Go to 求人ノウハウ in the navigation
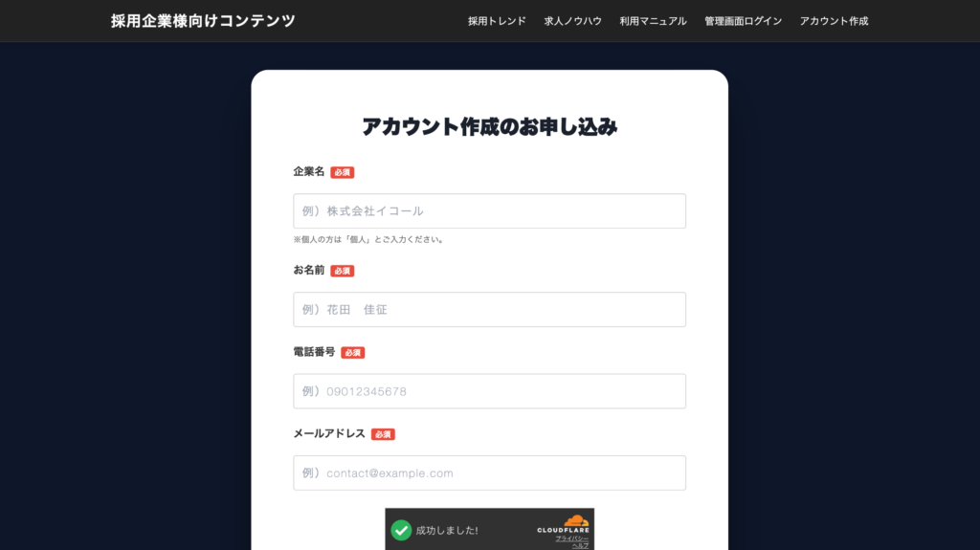The width and height of the screenshot is (980, 550). pyautogui.click(x=572, y=21)
